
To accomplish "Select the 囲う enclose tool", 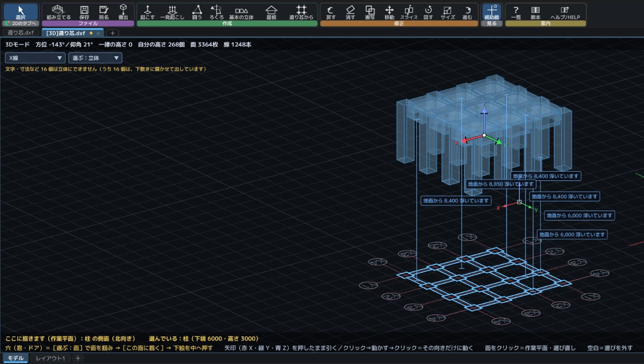I will 197,12.
